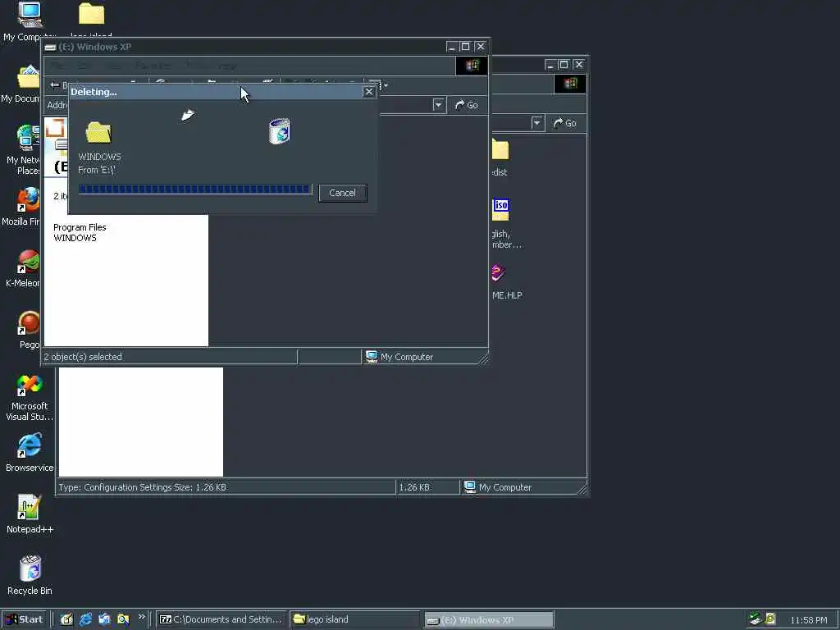The height and width of the screenshot is (630, 840).
Task: Select the iso file in the back window
Action: [x=501, y=209]
